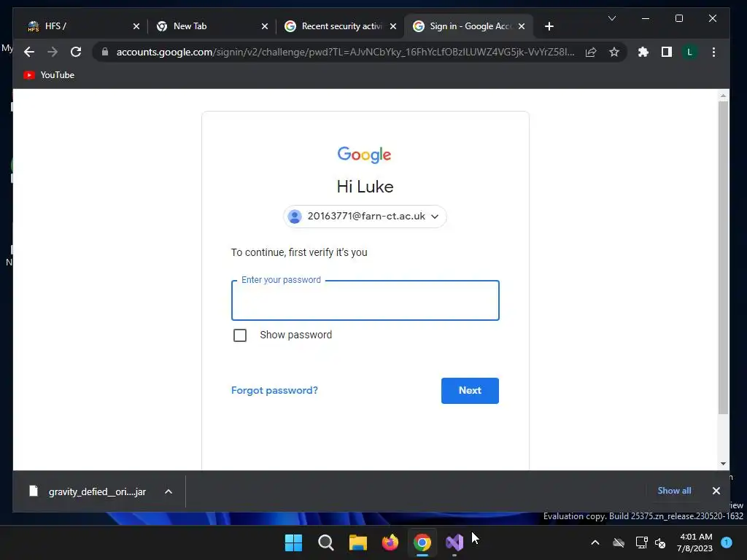The image size is (747, 560).
Task: Click the forward navigation arrow
Action: (x=53, y=52)
